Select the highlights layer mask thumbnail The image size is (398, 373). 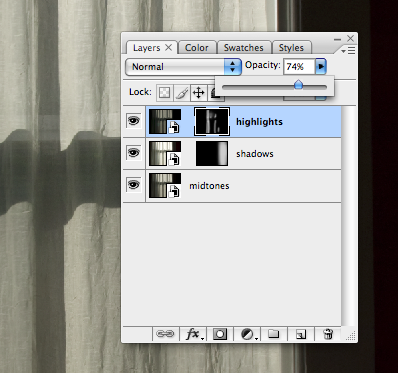click(212, 122)
